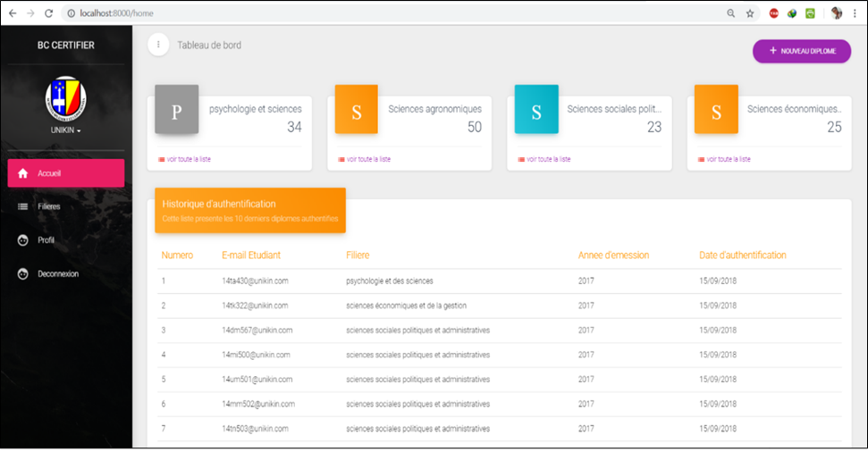Click the three-dot menu beside Tableau de bord
This screenshot has height=452, width=868.
158,45
